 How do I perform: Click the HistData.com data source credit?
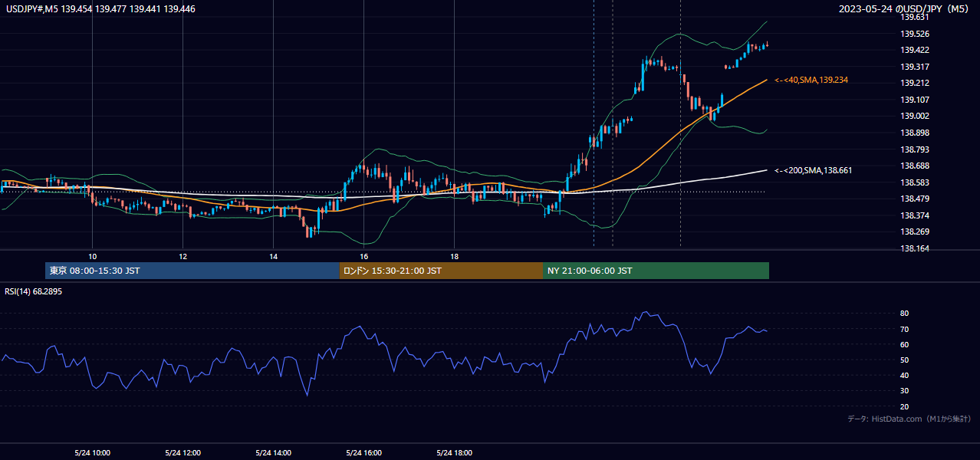[x=909, y=419]
